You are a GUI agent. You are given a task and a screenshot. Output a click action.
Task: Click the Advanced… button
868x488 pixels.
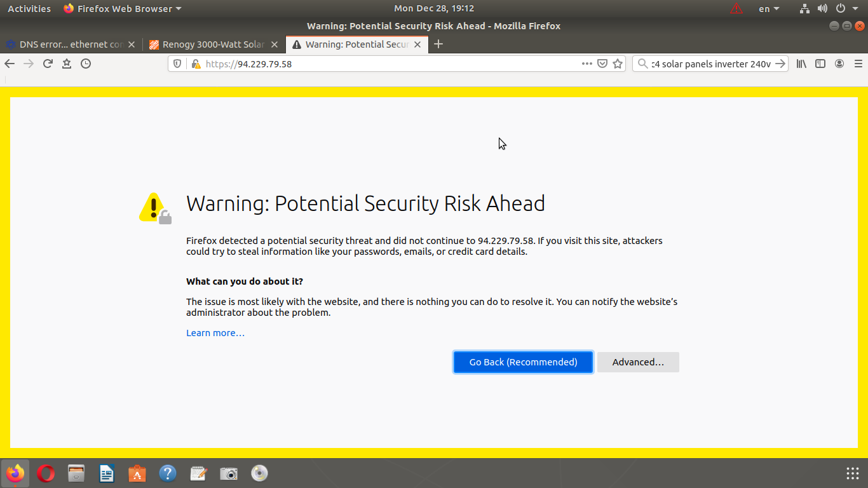coord(638,362)
